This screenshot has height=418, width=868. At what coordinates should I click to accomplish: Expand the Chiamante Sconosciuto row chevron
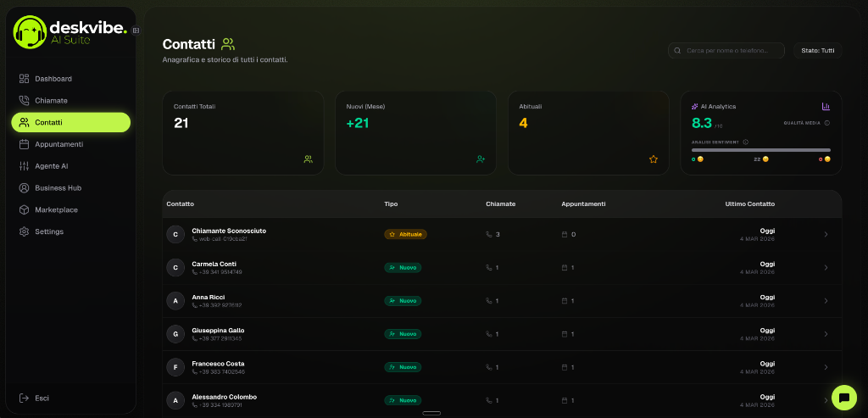pos(826,234)
